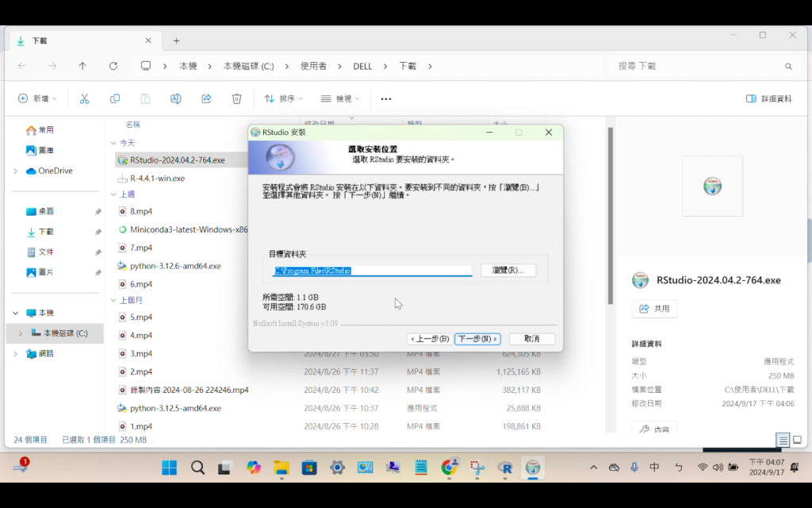
Task: Expand chevron after 下載 in breadcrumb
Action: pos(430,67)
